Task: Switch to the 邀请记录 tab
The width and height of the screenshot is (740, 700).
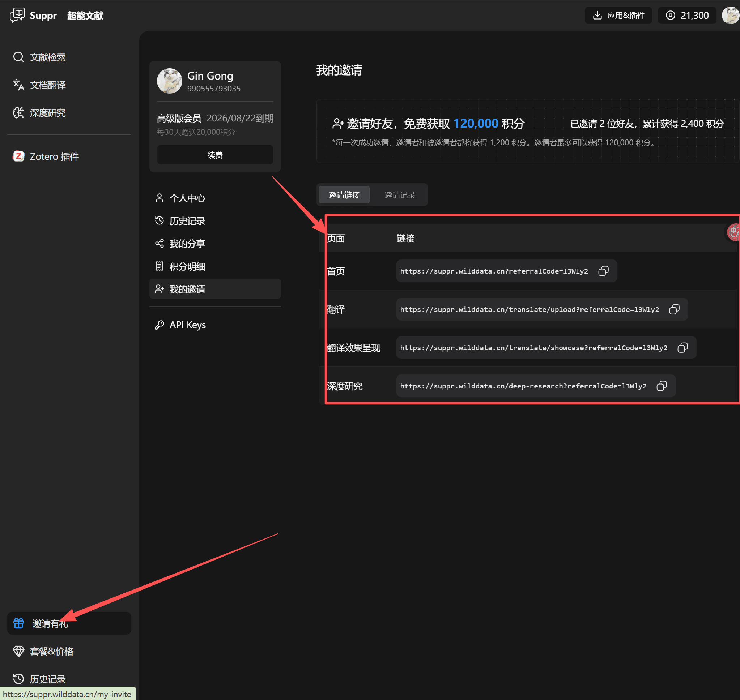Action: pyautogui.click(x=400, y=195)
